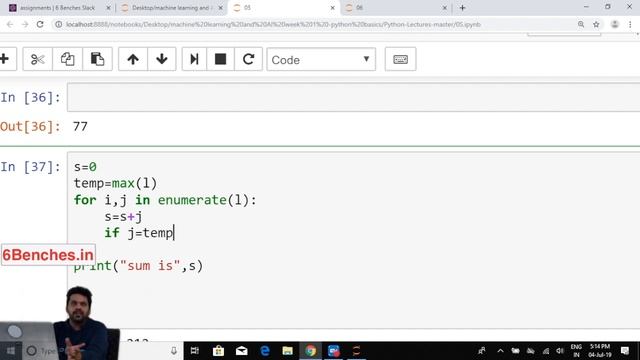
Task: Open the notification action center
Action: click(624, 351)
